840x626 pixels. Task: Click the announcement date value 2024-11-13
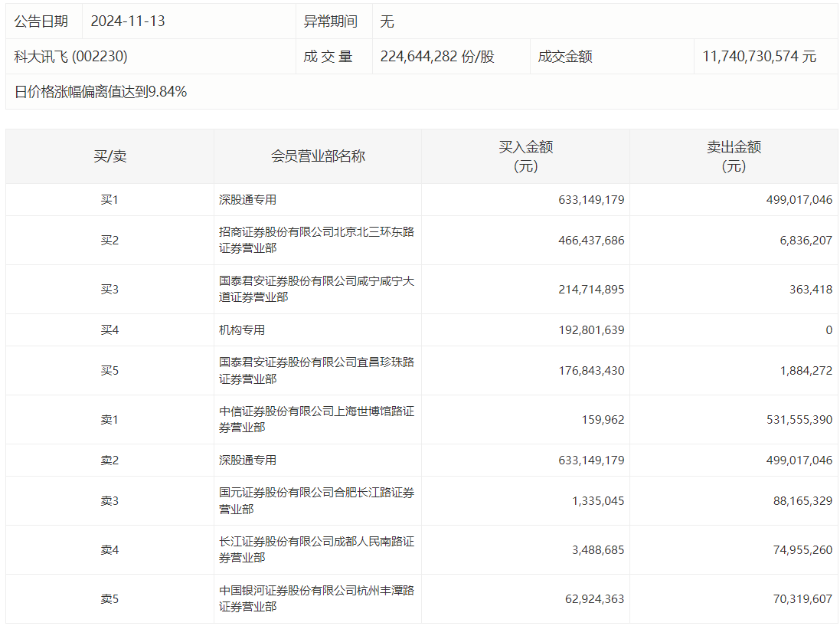click(128, 21)
